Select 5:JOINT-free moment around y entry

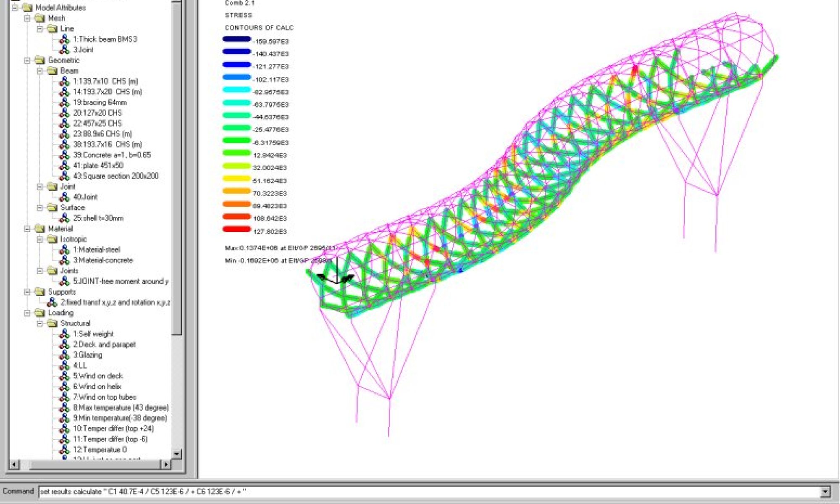tap(121, 281)
